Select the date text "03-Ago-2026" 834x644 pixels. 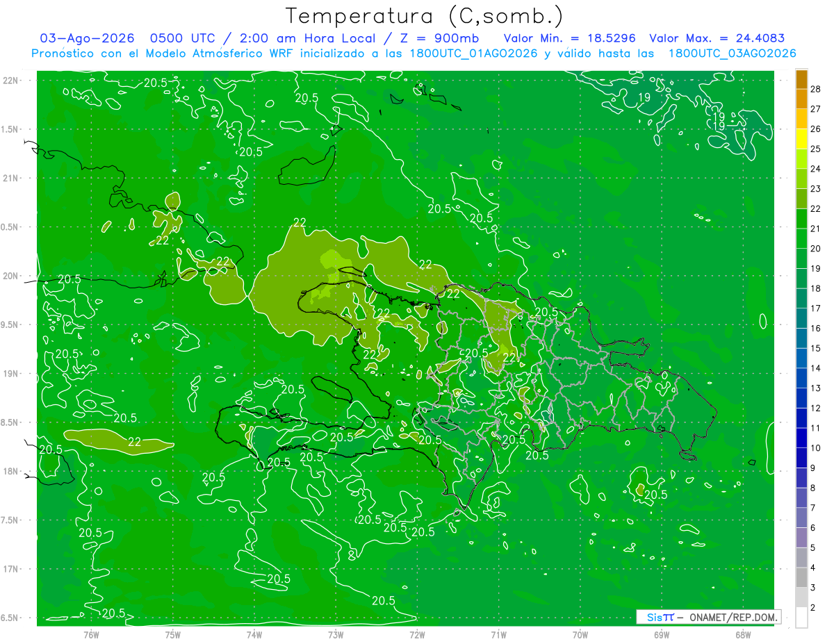pyautogui.click(x=88, y=39)
